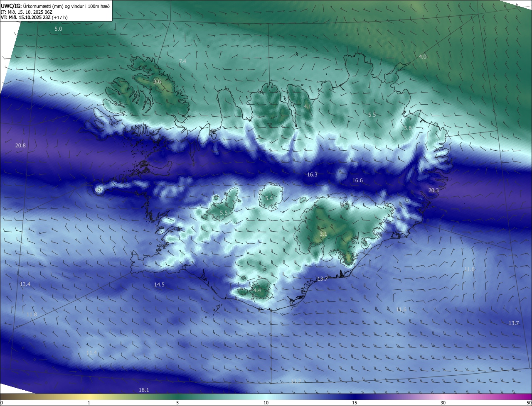Click the map value 11.4
Screen dimensions: 532x406
[91, 353]
